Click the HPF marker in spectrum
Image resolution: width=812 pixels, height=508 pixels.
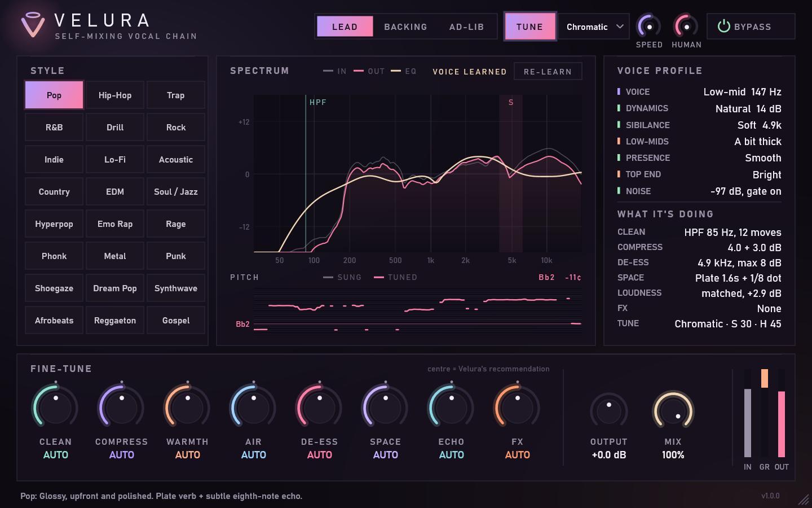[x=317, y=102]
